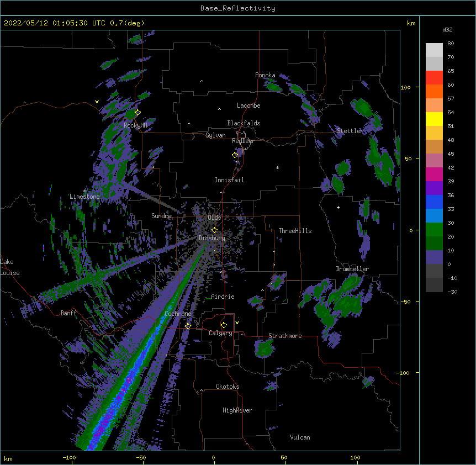This screenshot has height=465, width=476.
Task: Select the Ponoka city label
Action: coord(265,75)
